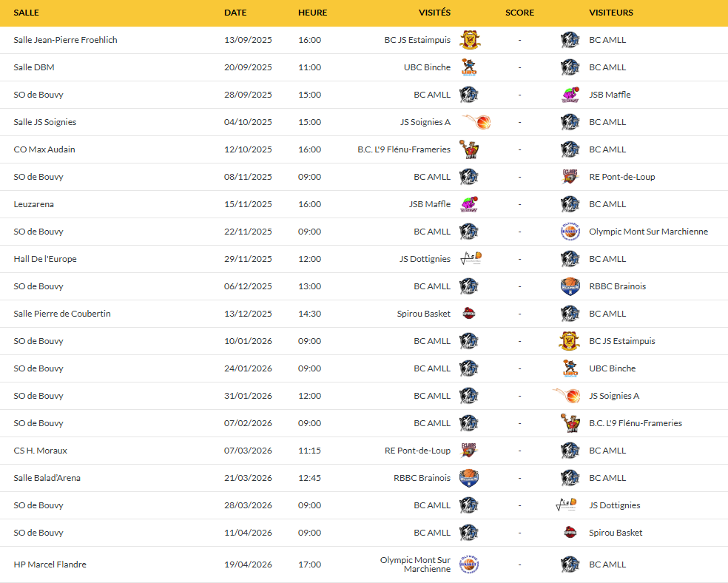
Task: Click JS Dottignies logo on 29/11/2025 row
Action: [x=471, y=258]
